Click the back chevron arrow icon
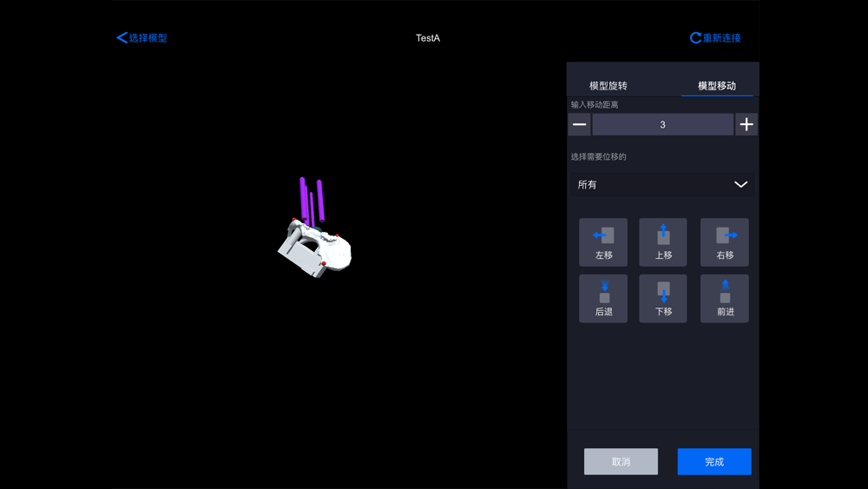868x489 pixels. coord(122,37)
